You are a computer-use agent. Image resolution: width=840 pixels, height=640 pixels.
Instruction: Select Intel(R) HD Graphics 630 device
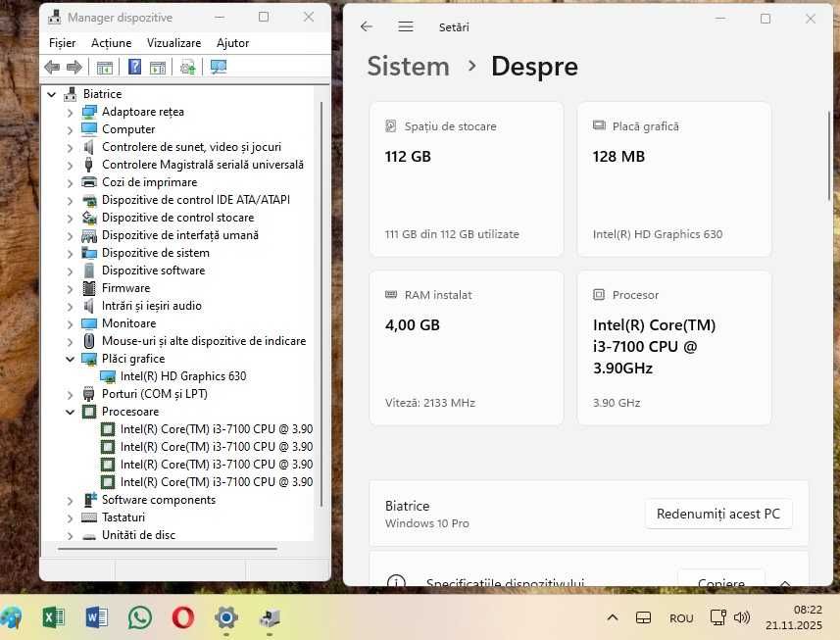tap(183, 376)
